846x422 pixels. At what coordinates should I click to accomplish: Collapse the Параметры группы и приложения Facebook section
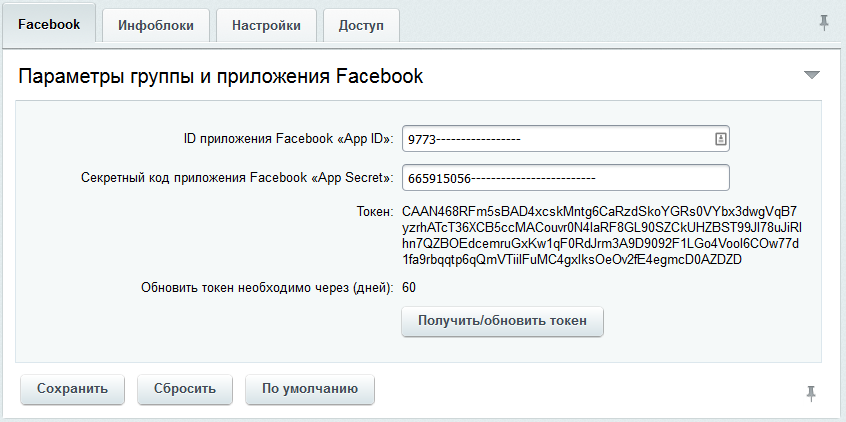pyautogui.click(x=811, y=75)
